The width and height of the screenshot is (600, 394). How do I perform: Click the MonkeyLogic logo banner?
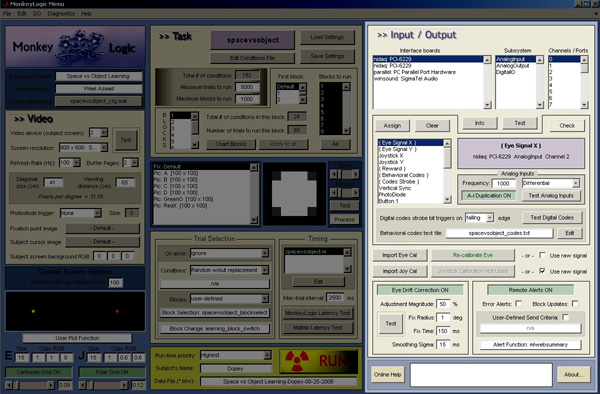pos(75,47)
